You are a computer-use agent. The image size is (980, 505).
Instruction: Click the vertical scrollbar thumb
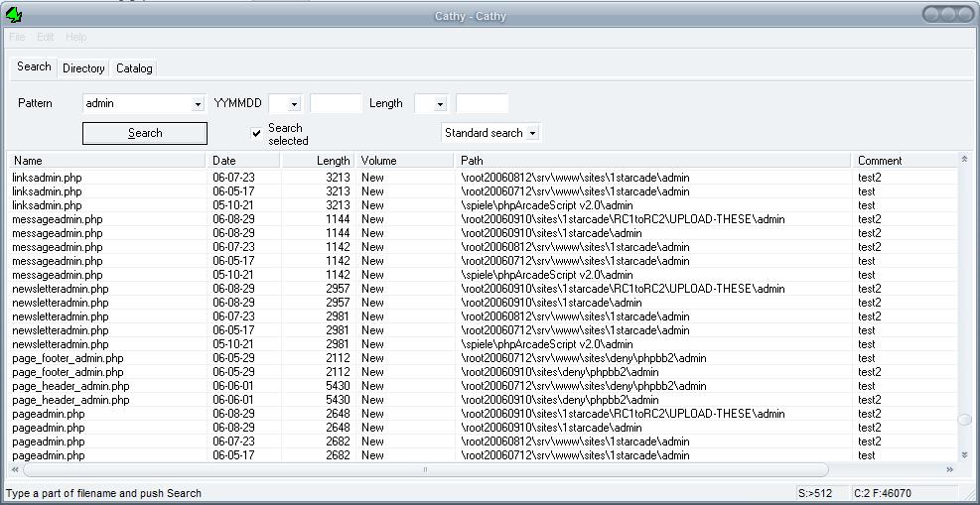[964, 420]
